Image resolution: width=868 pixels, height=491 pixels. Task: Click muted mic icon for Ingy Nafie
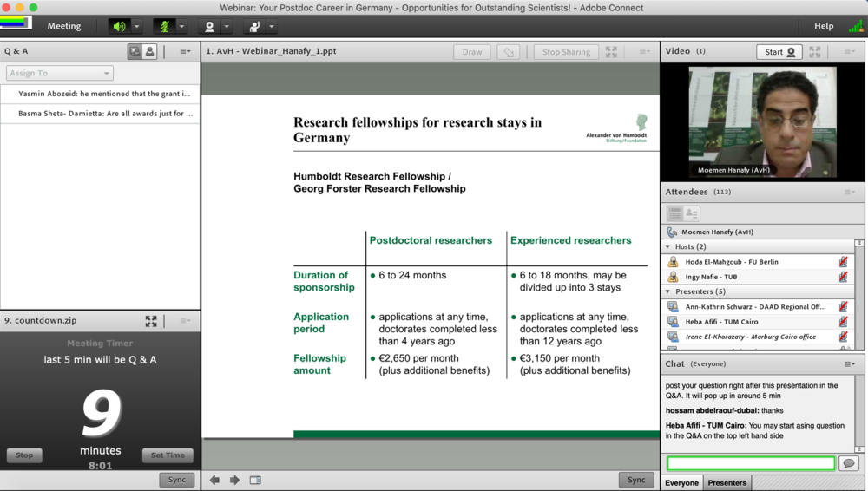[x=843, y=277]
